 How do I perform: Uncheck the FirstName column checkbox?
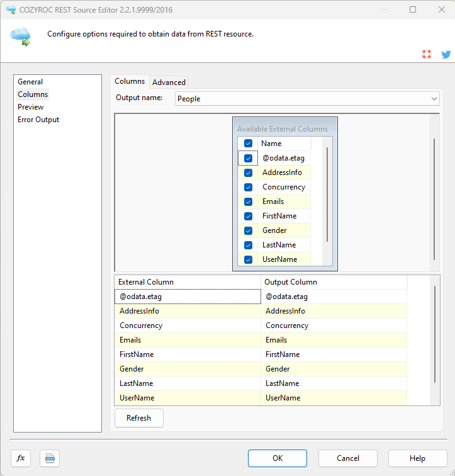point(248,216)
